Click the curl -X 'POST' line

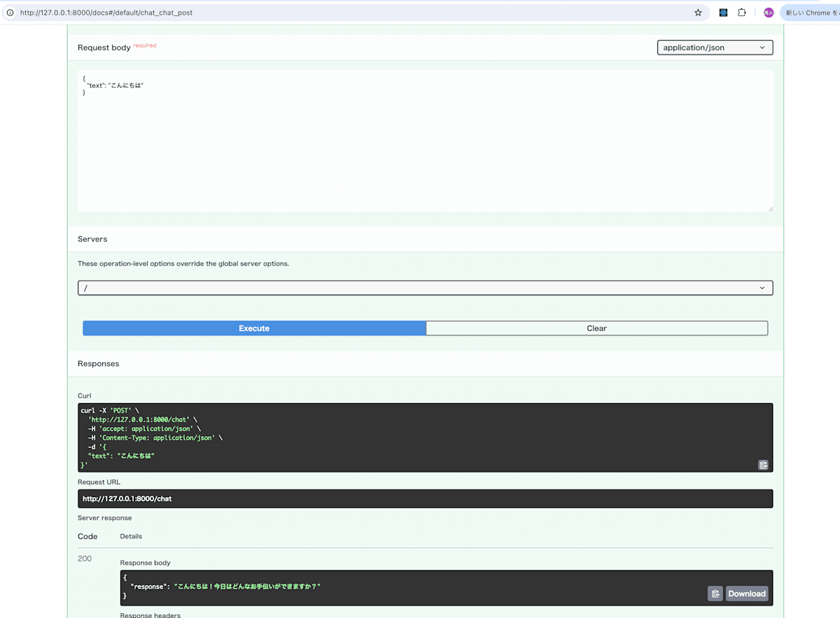click(x=111, y=411)
